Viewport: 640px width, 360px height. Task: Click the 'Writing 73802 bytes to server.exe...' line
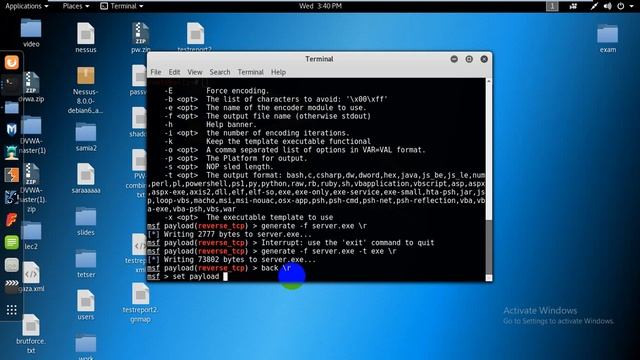pyautogui.click(x=231, y=260)
